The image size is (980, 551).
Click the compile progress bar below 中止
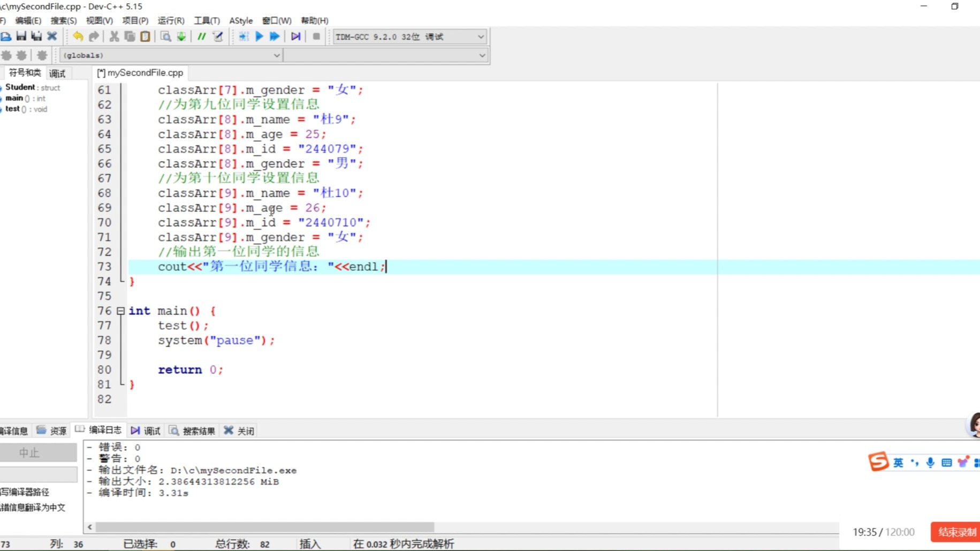coord(39,474)
